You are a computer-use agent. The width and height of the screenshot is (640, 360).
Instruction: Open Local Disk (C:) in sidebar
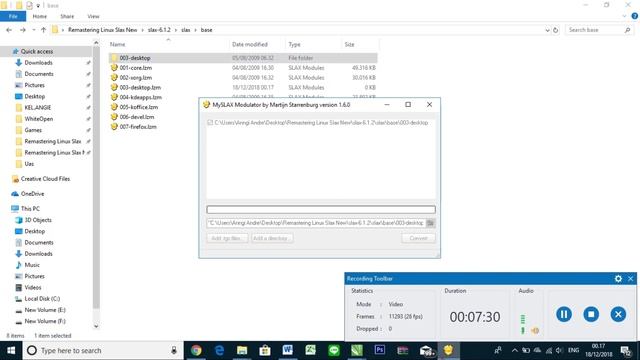click(42, 299)
